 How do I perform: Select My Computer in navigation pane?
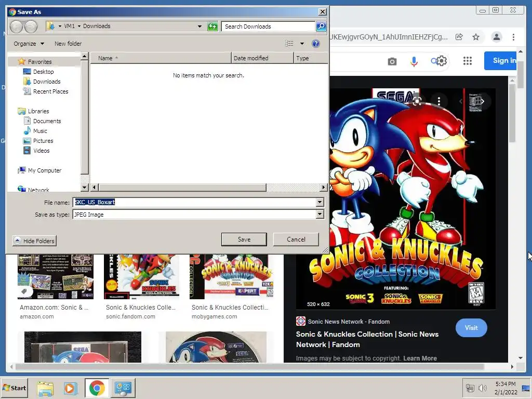click(45, 170)
